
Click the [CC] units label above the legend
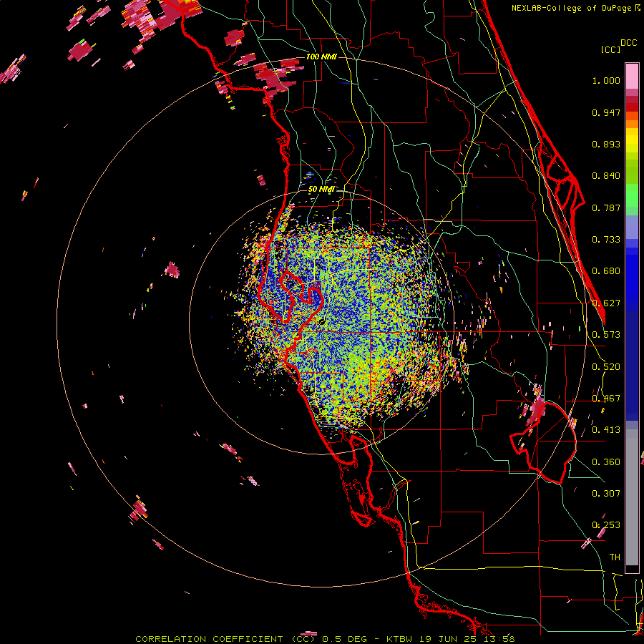tap(610, 49)
